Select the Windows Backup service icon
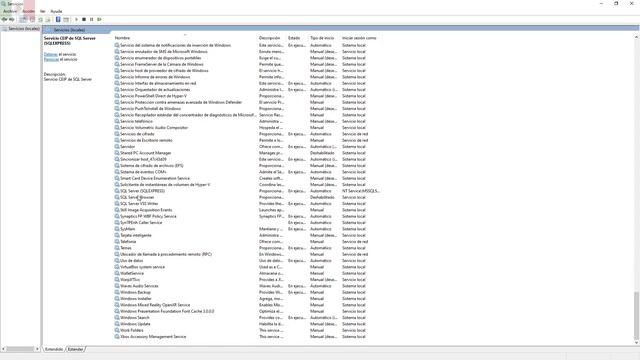This screenshot has width=640, height=360. pyautogui.click(x=117, y=292)
